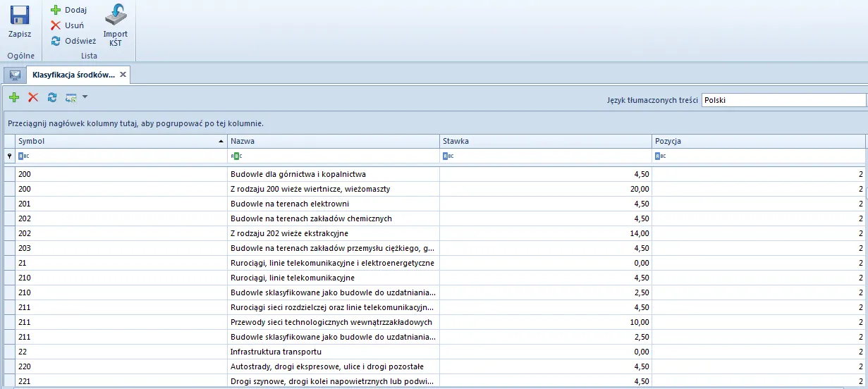Expand the dropdown arrow beside the export icon
868x389 pixels.
[85, 97]
